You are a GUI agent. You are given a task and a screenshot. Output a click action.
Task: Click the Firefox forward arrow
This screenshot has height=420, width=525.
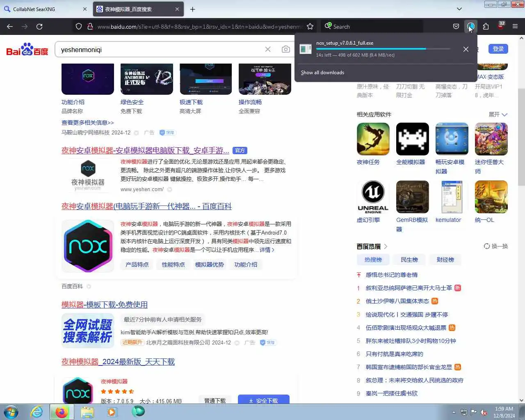click(x=25, y=27)
